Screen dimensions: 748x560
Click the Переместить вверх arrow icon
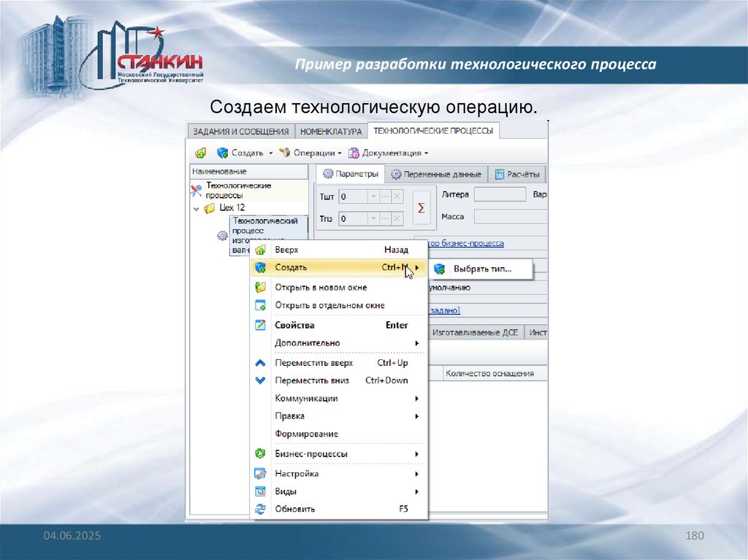tap(261, 363)
